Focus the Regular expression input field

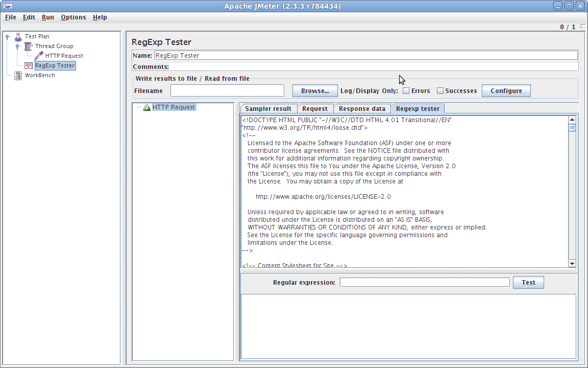coord(425,282)
